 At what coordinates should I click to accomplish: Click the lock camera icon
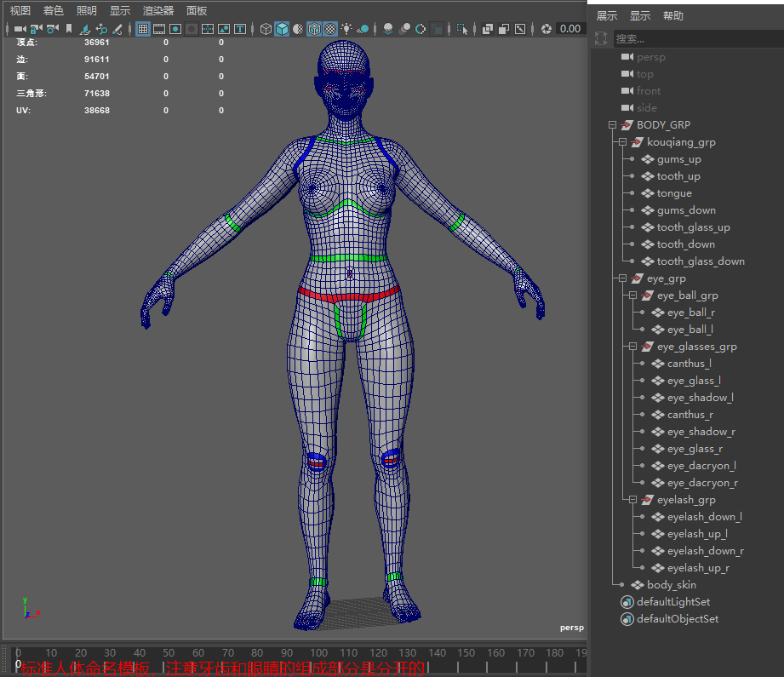click(x=37, y=29)
